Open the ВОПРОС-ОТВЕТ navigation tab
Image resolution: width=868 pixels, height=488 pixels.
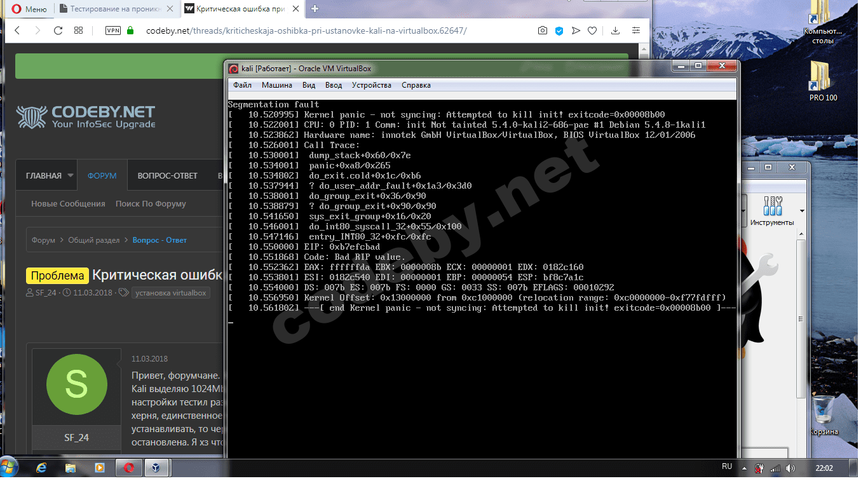click(x=168, y=175)
